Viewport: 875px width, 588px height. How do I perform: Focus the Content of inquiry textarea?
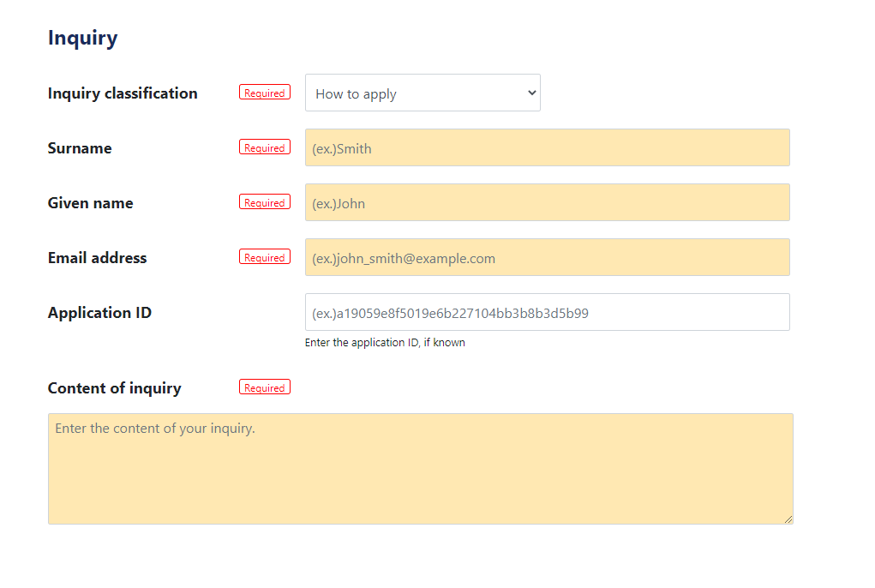point(420,467)
